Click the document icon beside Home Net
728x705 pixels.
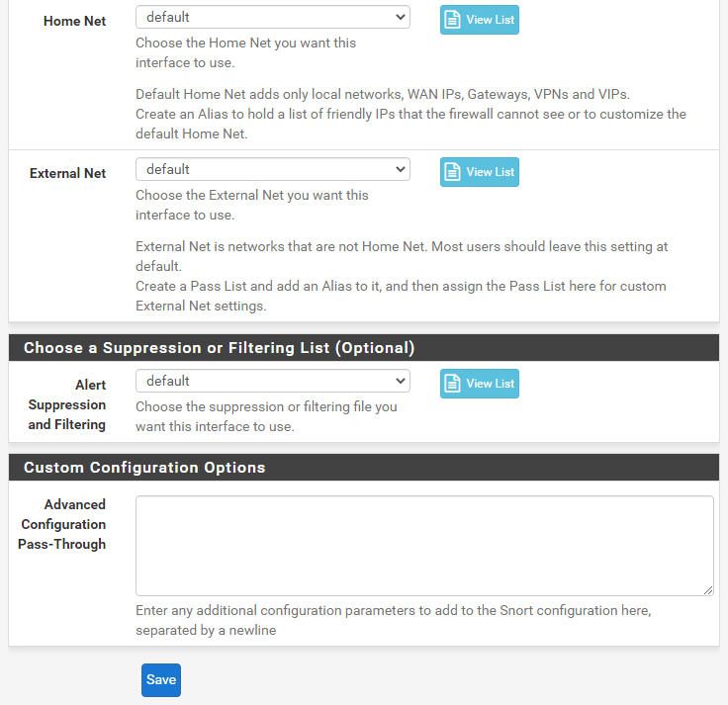pos(453,20)
